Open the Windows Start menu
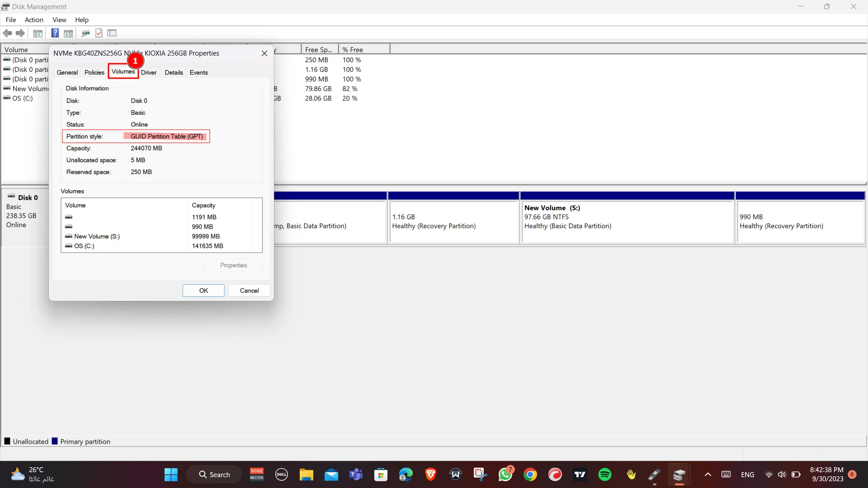 click(x=171, y=474)
